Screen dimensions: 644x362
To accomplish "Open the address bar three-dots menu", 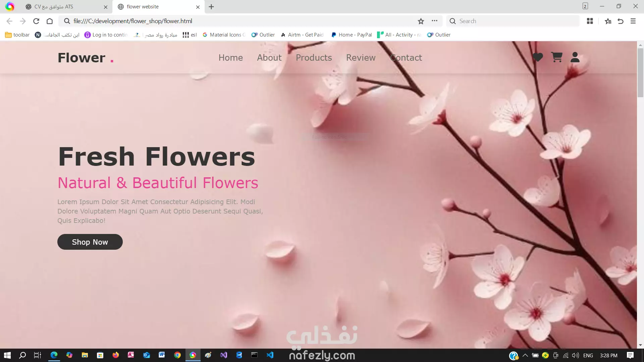I will tap(434, 21).
